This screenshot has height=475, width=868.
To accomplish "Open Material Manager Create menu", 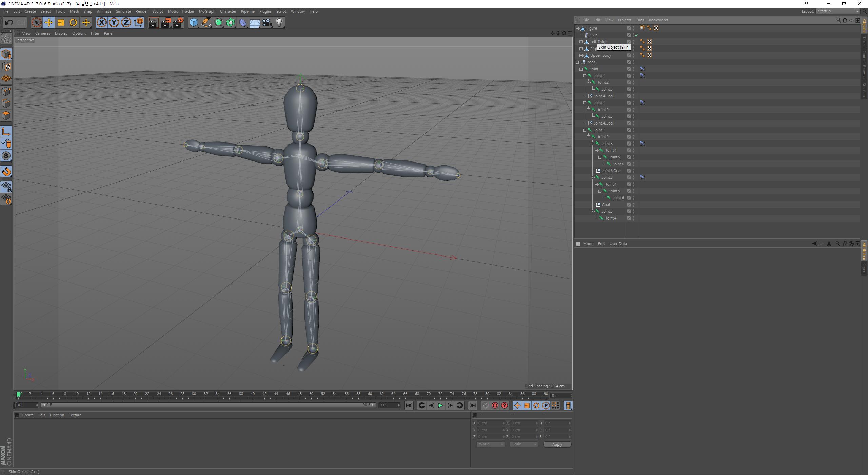I will pyautogui.click(x=28, y=415).
